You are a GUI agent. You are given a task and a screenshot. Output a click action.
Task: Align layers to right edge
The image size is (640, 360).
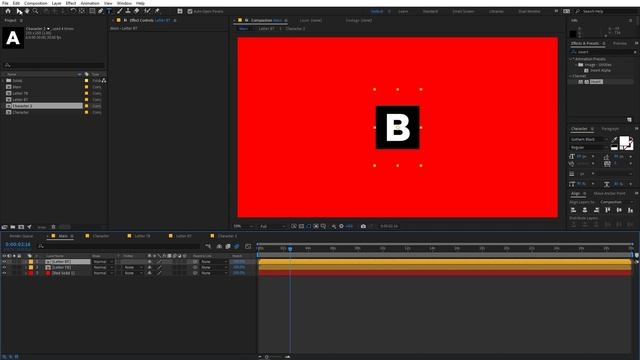click(x=596, y=210)
